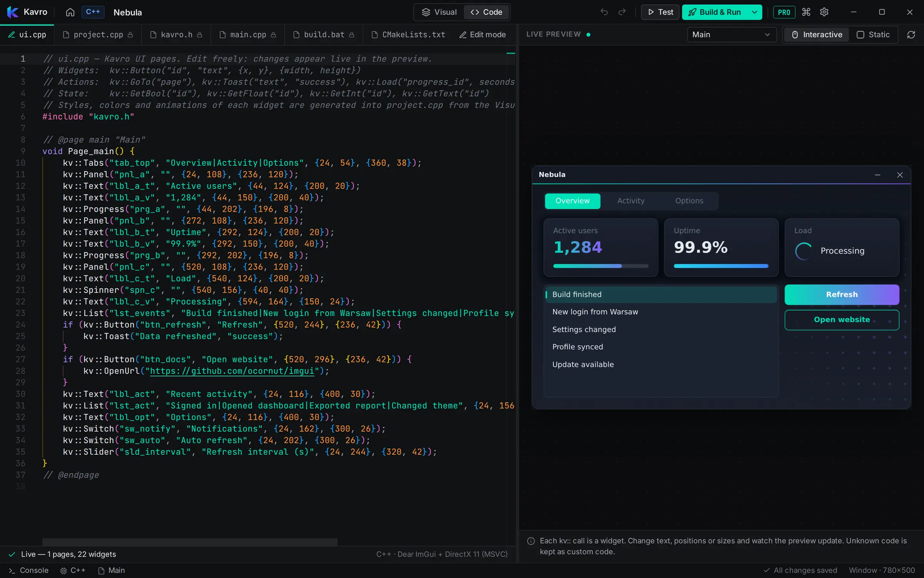Switch to Visual mode
The height and width of the screenshot is (578, 924).
tap(439, 12)
